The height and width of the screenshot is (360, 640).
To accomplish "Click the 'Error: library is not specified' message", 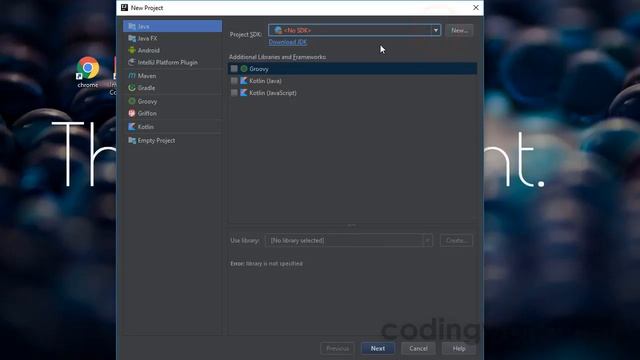I will [267, 264].
